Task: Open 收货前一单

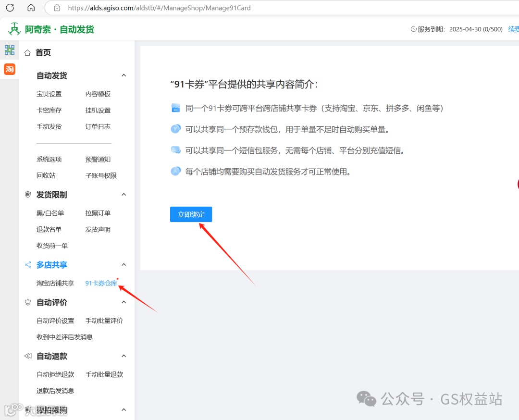Action: click(x=52, y=246)
